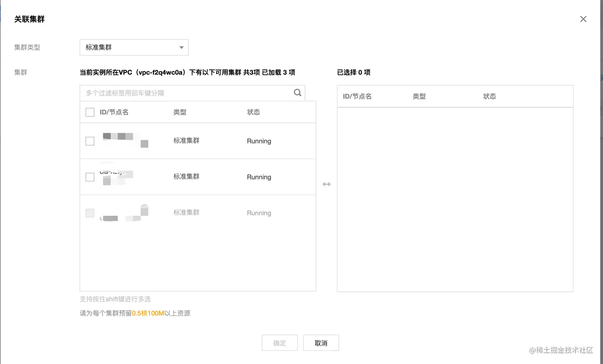Click the selected list ID/节点名 header
Screen dimensions: 603x364
(x=357, y=96)
